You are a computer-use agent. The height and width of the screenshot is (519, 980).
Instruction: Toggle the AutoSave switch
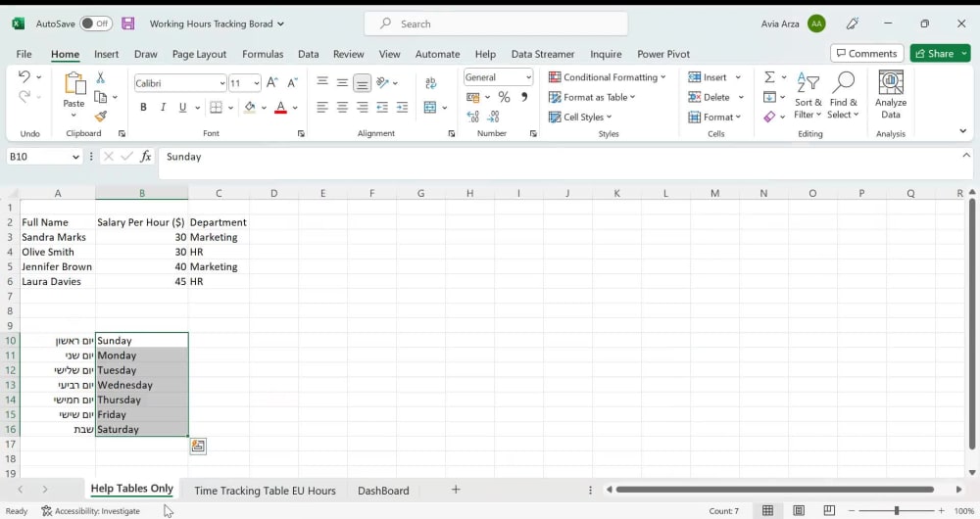click(x=96, y=24)
